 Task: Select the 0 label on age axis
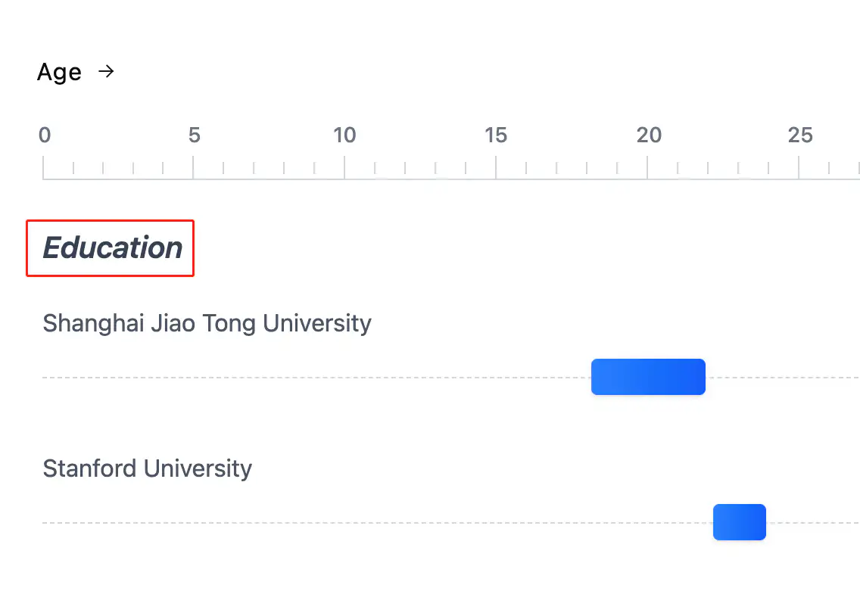pos(45,135)
